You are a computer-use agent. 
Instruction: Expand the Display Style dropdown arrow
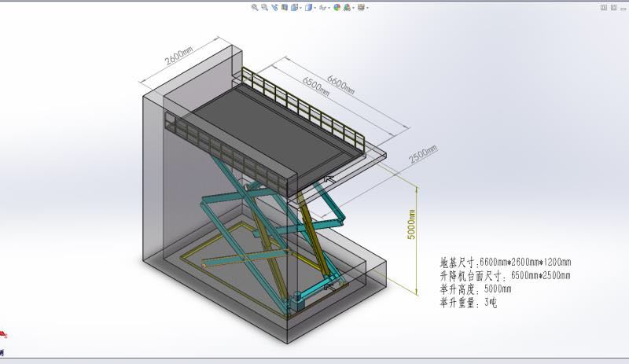(314, 8)
